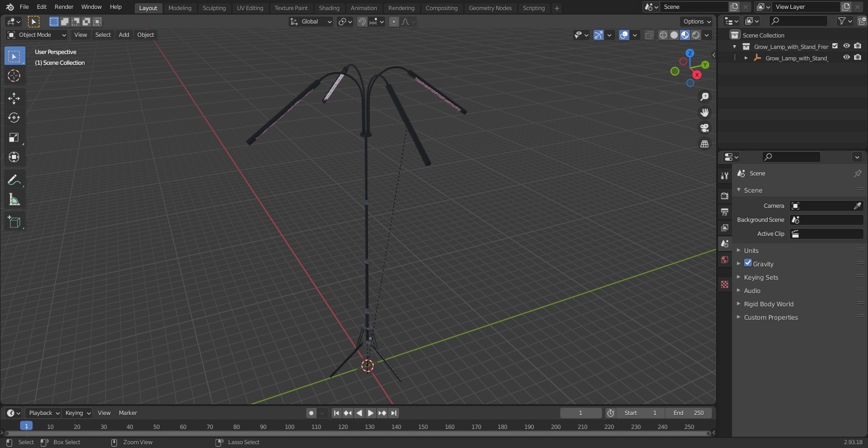
Task: Select the Scale tool
Action: [14, 137]
